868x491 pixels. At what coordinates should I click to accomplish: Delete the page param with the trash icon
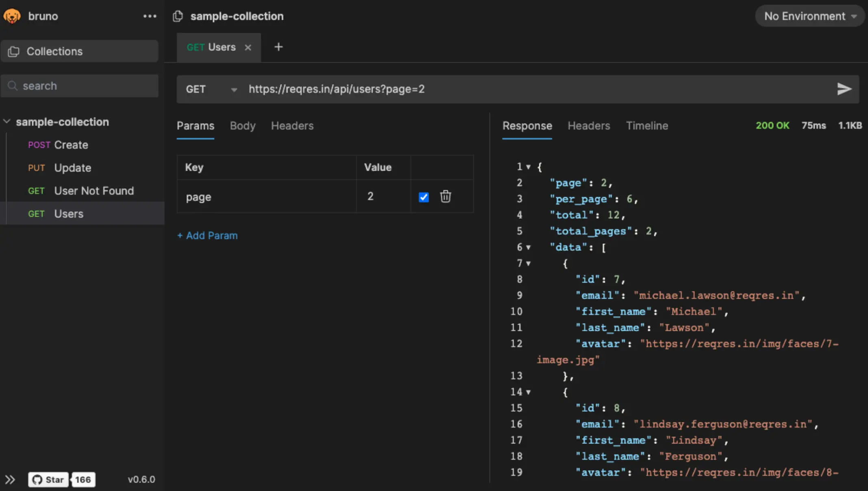tap(445, 197)
